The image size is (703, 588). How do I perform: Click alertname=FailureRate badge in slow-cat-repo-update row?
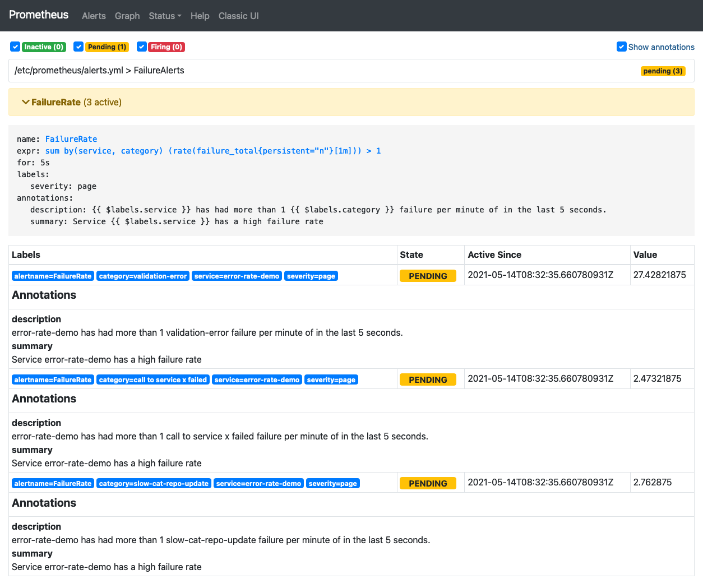coord(53,484)
